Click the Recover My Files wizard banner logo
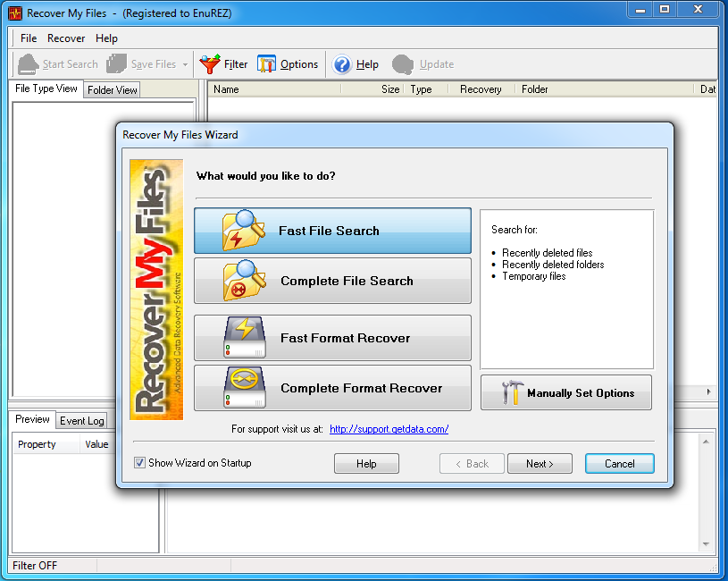 tap(156, 290)
